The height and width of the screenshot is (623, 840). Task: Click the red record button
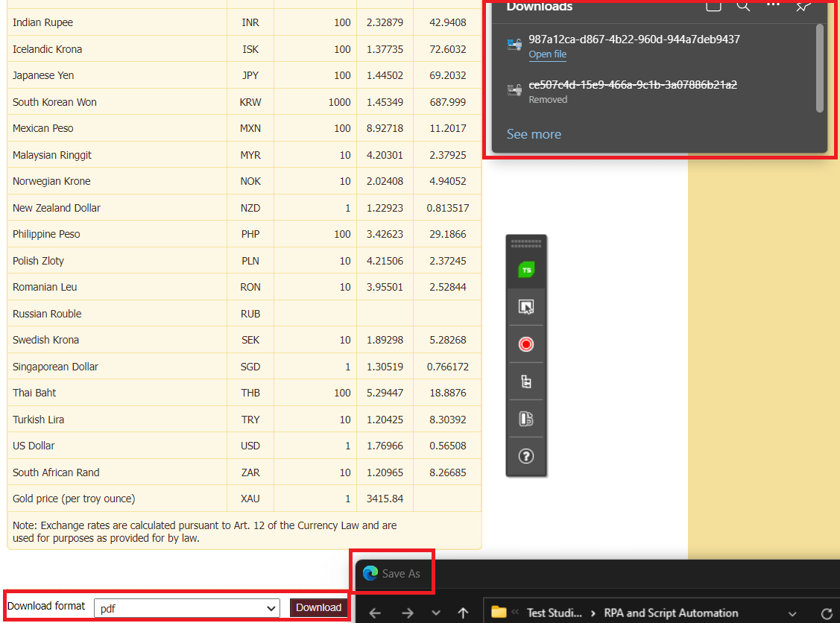(526, 344)
